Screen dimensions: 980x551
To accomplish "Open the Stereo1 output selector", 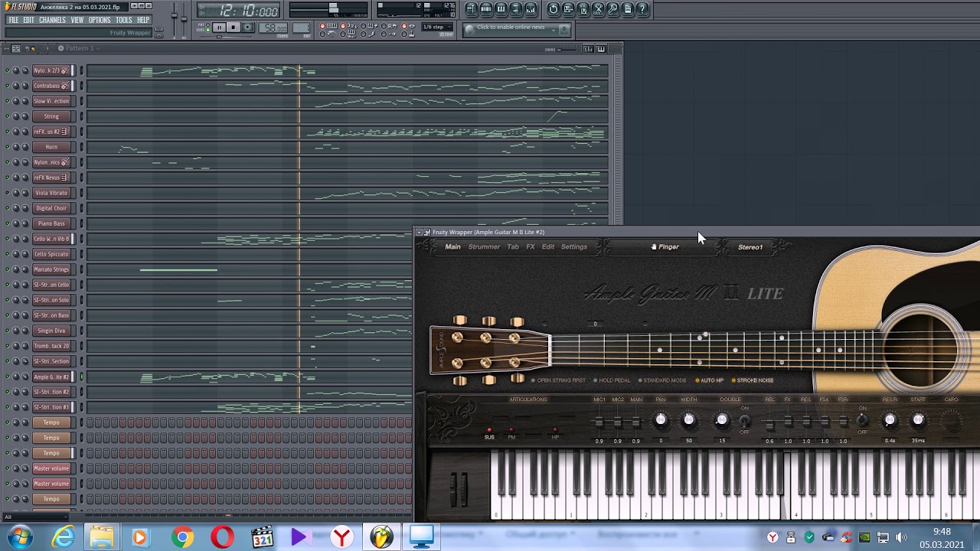I will 750,247.
